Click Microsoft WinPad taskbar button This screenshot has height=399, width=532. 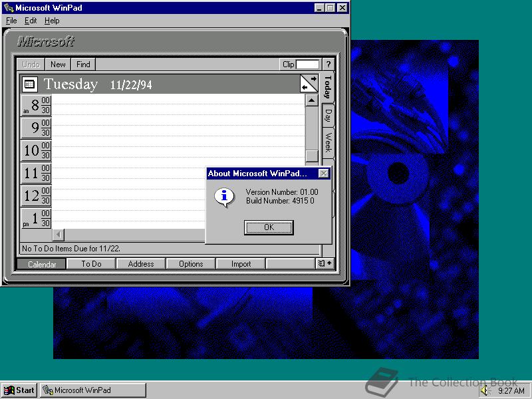[93, 390]
